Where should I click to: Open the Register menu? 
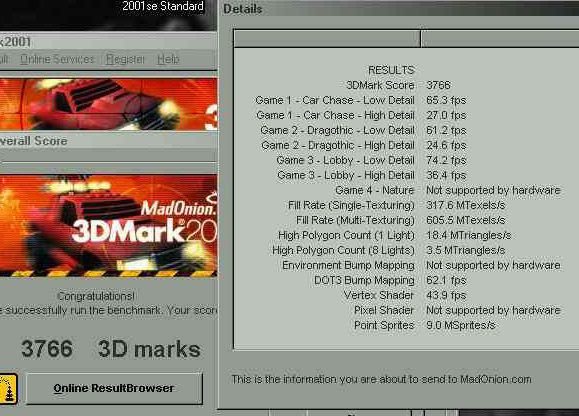point(125,59)
